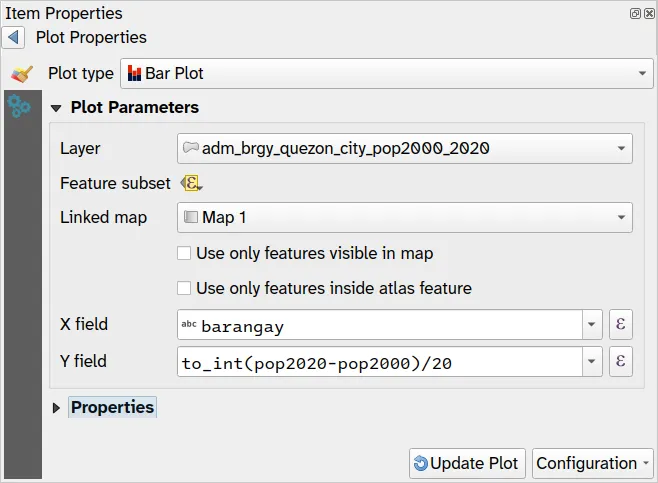
Task: Click the X field barangay input
Action: (380, 324)
